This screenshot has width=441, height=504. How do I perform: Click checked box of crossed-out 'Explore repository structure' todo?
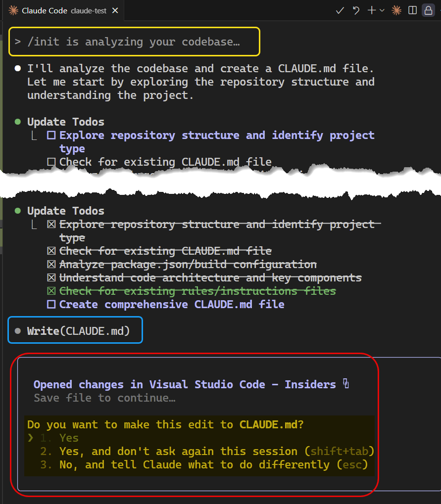(51, 224)
